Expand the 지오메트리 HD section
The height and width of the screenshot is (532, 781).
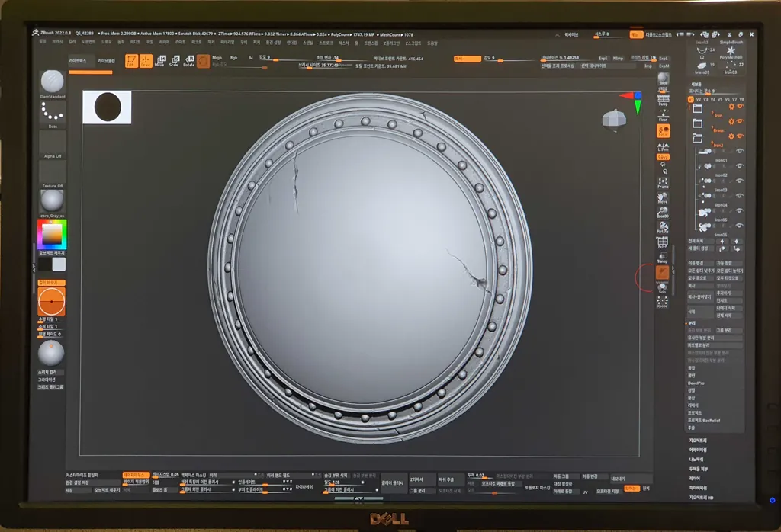tap(702, 498)
